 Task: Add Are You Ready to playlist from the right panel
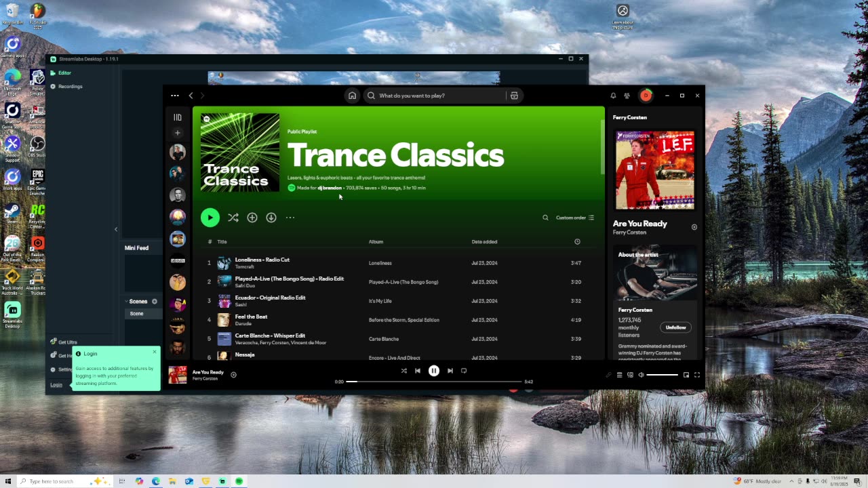pos(694,227)
